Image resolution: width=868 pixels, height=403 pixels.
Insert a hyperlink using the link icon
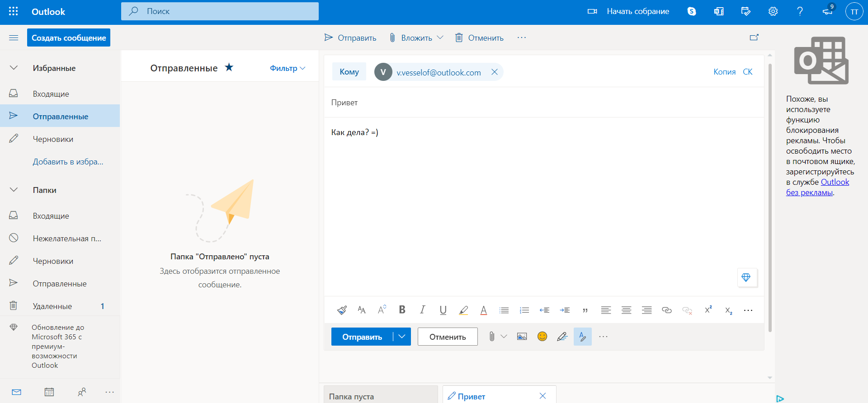(x=666, y=310)
